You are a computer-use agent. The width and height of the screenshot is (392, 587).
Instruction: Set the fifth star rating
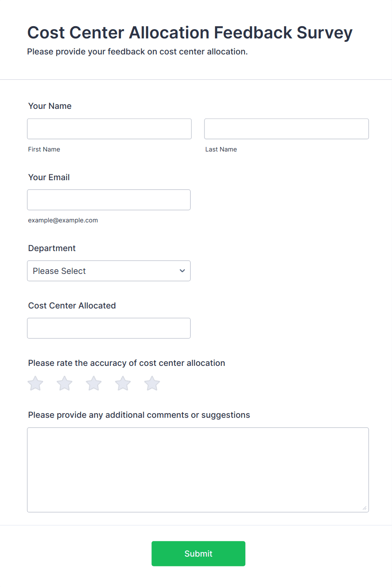[x=152, y=384]
